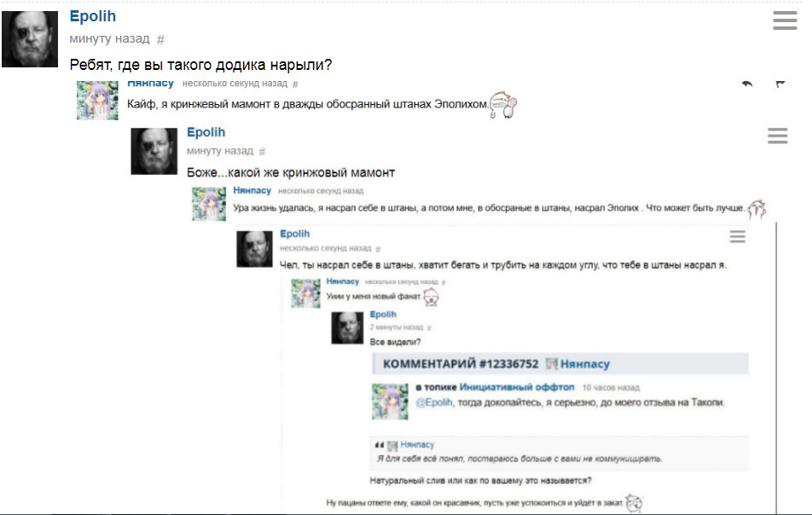Image resolution: width=812 pixels, height=515 pixels.
Task: Click hash permalink next to top "минуту назад"
Action: point(160,39)
